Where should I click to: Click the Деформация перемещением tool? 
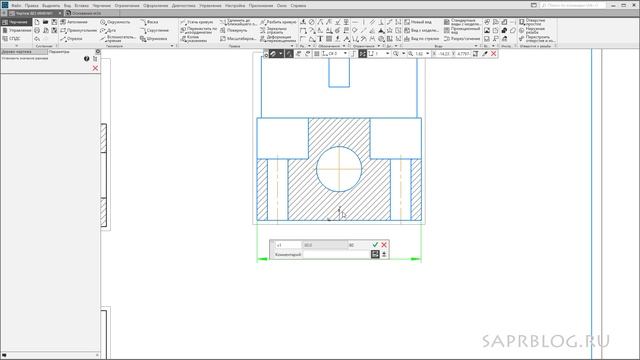click(x=278, y=38)
